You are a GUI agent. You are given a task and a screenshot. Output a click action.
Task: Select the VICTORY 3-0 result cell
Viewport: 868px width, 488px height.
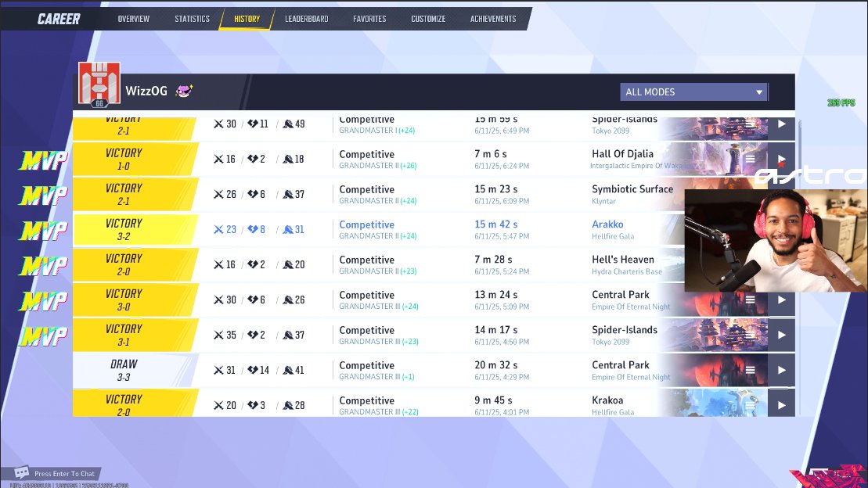tap(135, 300)
